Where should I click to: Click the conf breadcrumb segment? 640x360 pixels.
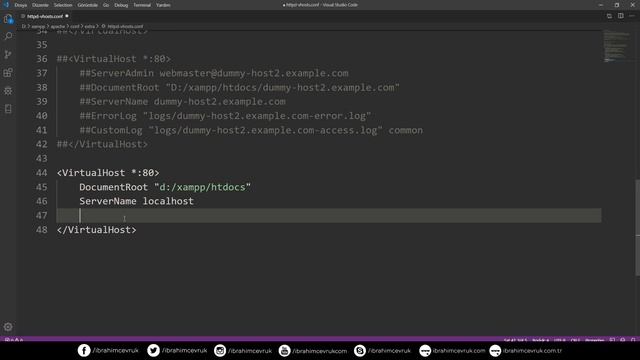[x=75, y=26]
